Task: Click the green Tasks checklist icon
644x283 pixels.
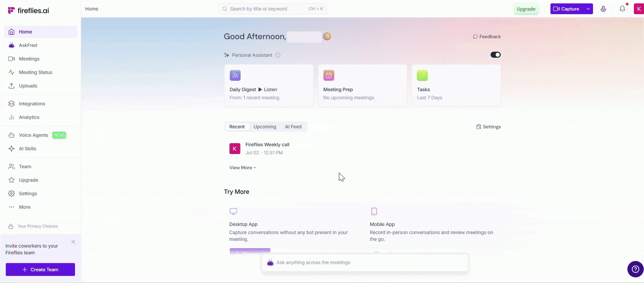Action: (422, 75)
